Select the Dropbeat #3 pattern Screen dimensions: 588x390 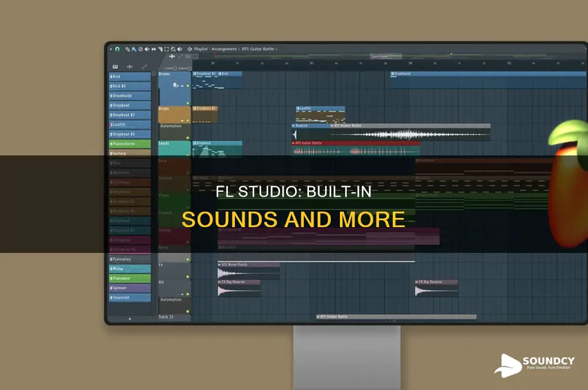[x=130, y=134]
